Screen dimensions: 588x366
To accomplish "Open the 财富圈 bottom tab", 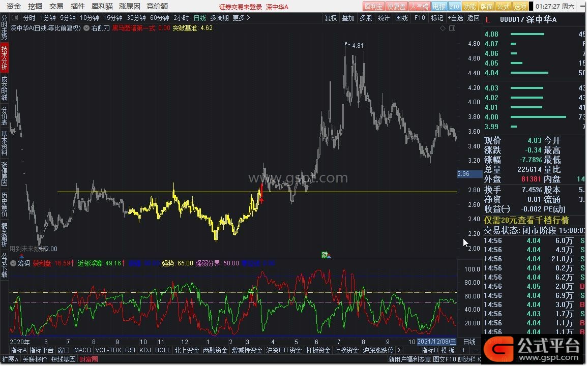I will click(x=89, y=359).
